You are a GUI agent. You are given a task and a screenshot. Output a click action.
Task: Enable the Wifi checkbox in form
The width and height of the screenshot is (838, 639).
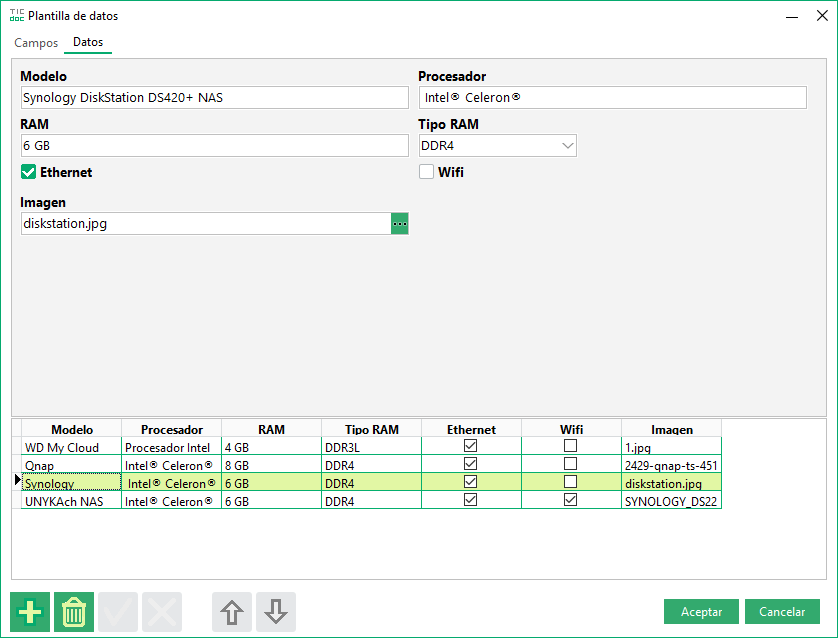click(426, 172)
